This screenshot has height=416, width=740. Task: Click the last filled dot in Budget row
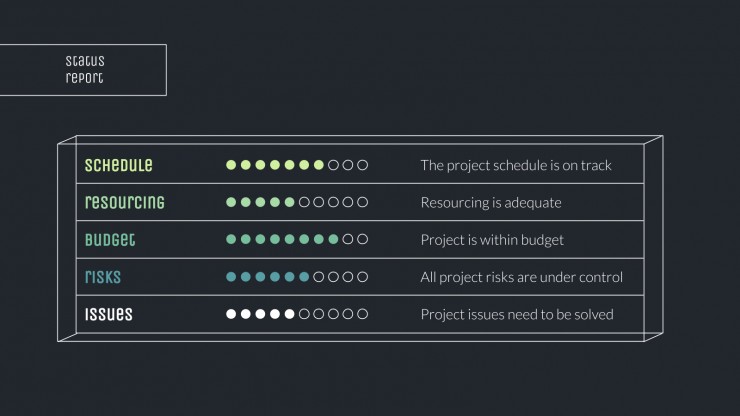pos(333,239)
